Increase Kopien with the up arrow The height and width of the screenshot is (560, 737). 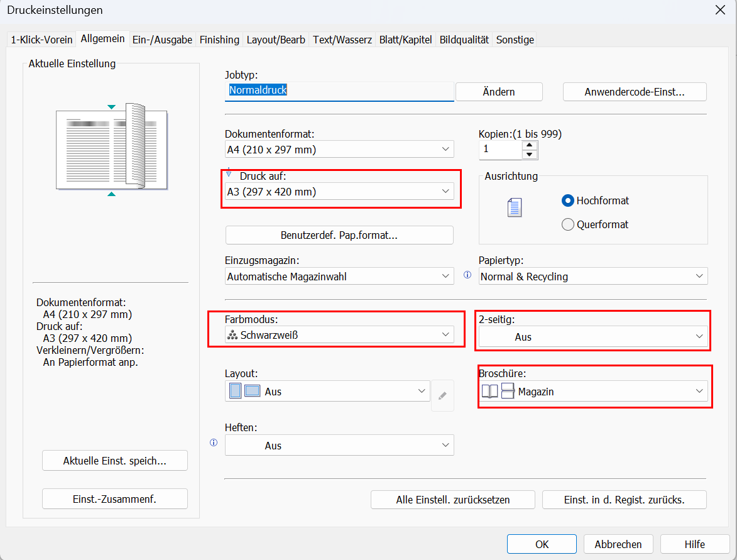(x=530, y=145)
